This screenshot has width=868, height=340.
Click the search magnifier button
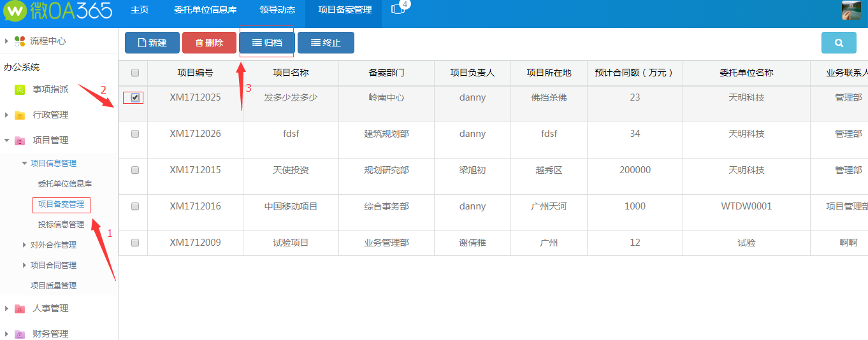pyautogui.click(x=839, y=43)
